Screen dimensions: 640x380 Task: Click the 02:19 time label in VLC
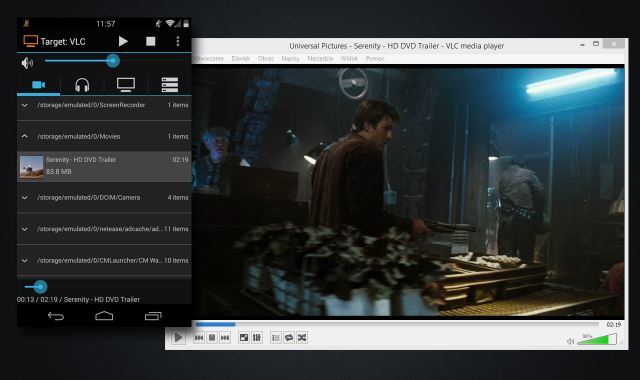[x=613, y=324]
